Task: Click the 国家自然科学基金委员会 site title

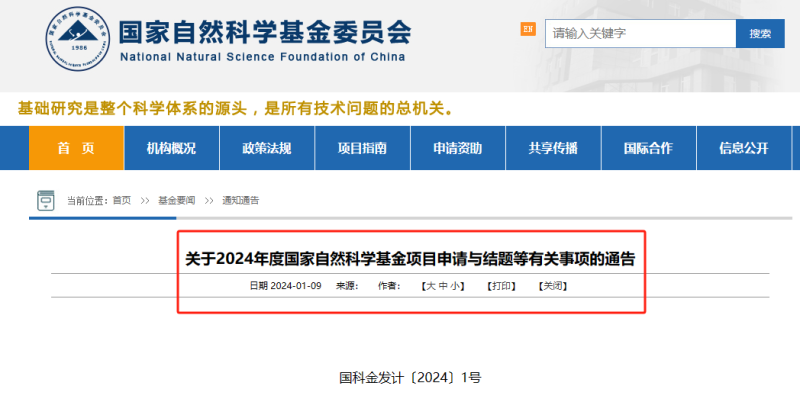Action: (x=265, y=32)
